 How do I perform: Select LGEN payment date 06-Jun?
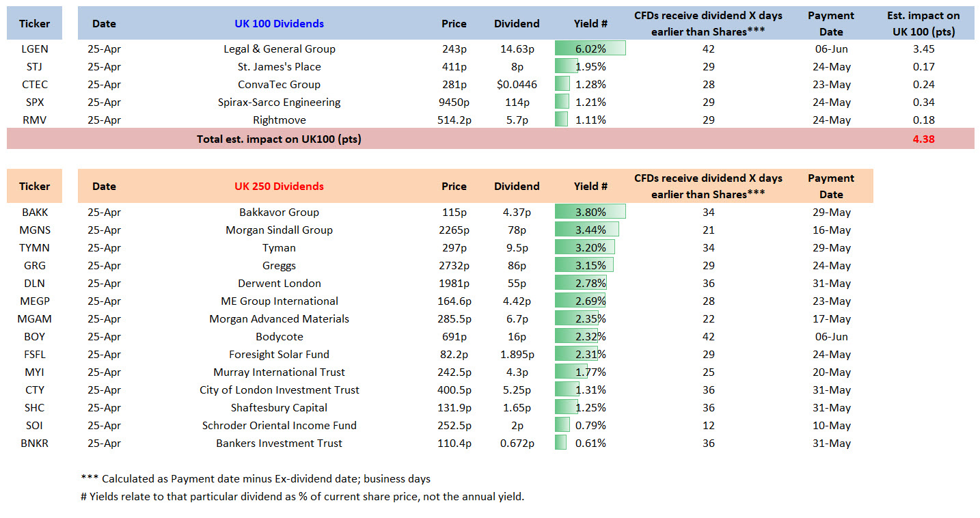coord(831,49)
